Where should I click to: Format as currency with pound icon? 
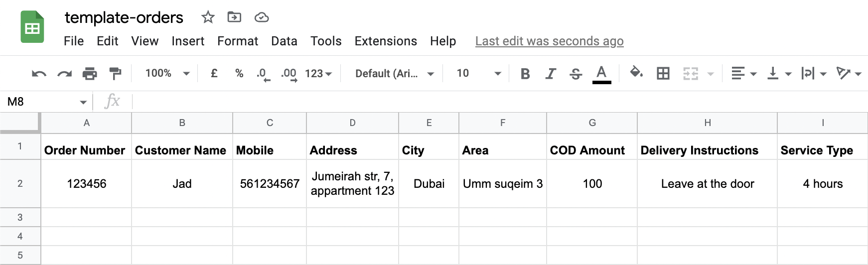[214, 74]
